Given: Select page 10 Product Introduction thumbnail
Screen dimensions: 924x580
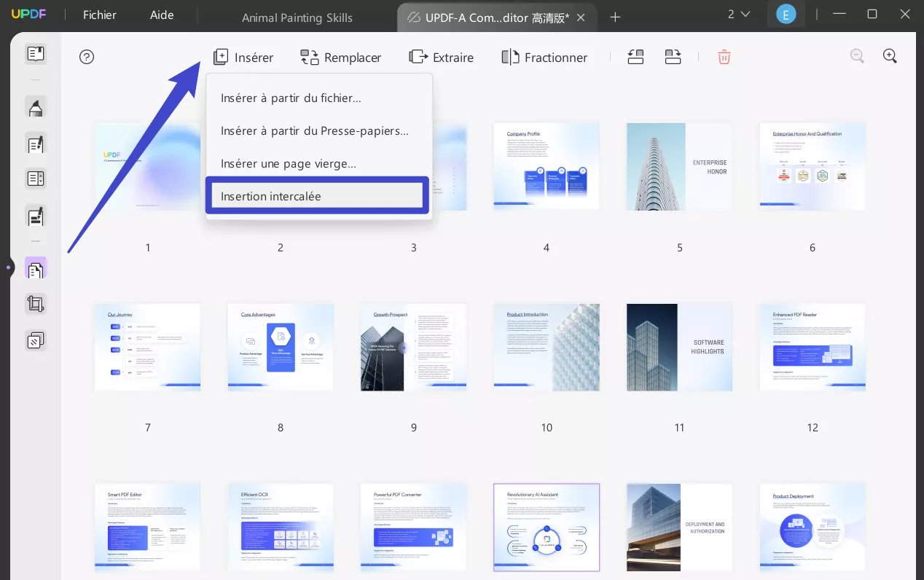Looking at the screenshot, I should (547, 347).
